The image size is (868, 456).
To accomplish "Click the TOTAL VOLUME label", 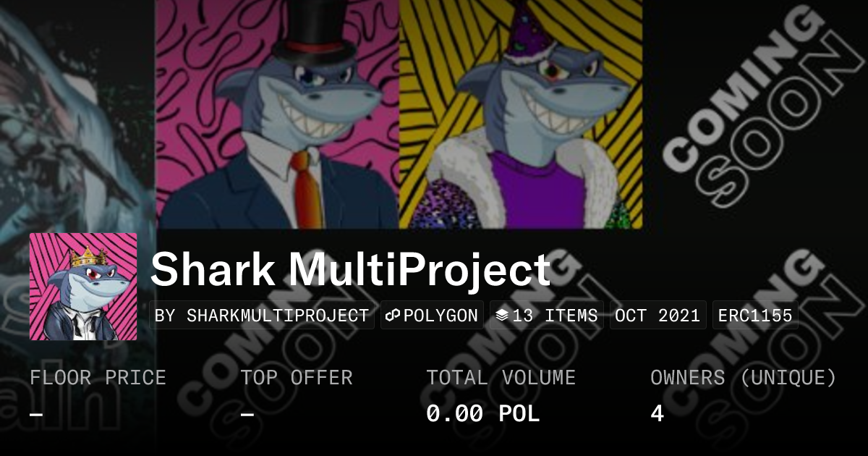I will click(501, 378).
